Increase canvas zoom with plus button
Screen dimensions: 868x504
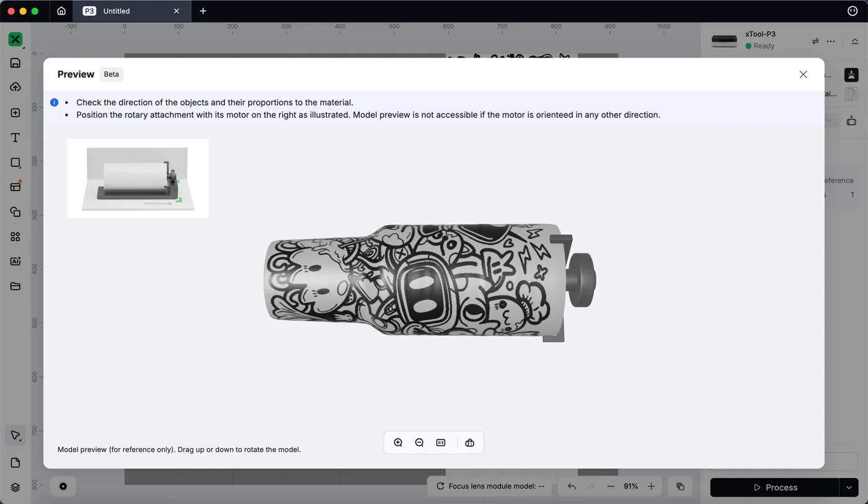point(651,487)
